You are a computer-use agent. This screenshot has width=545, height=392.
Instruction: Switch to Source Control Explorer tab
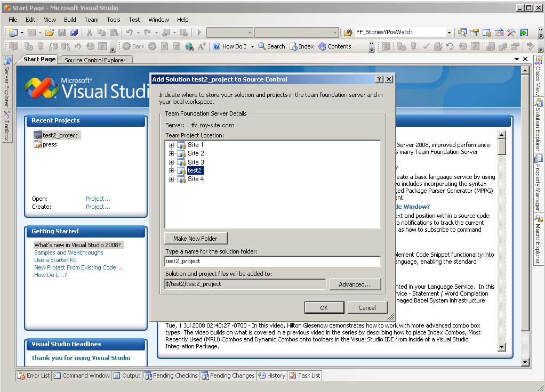[95, 60]
